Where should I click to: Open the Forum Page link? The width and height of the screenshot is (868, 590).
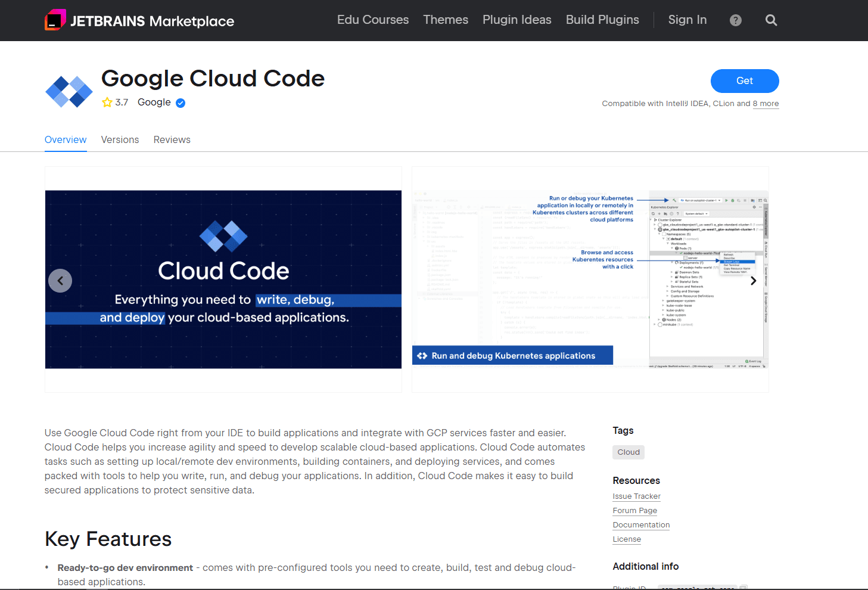635,511
